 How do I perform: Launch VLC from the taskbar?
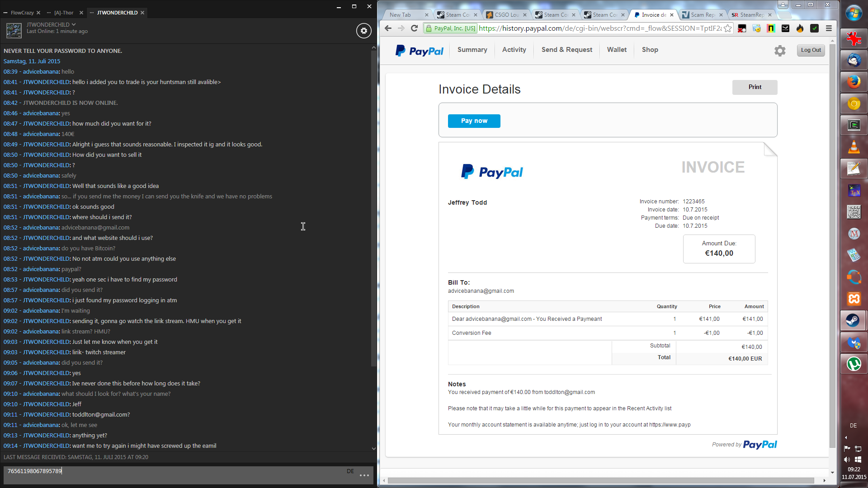click(x=854, y=147)
